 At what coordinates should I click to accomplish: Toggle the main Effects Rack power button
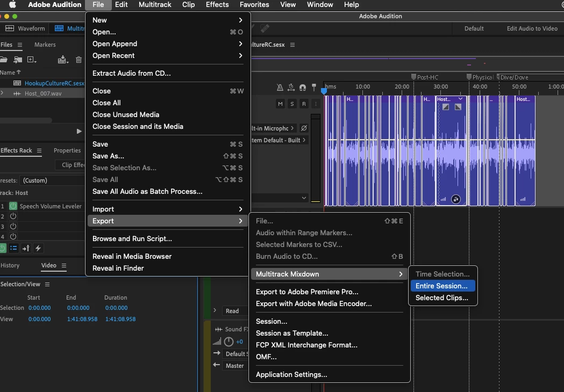[3, 248]
